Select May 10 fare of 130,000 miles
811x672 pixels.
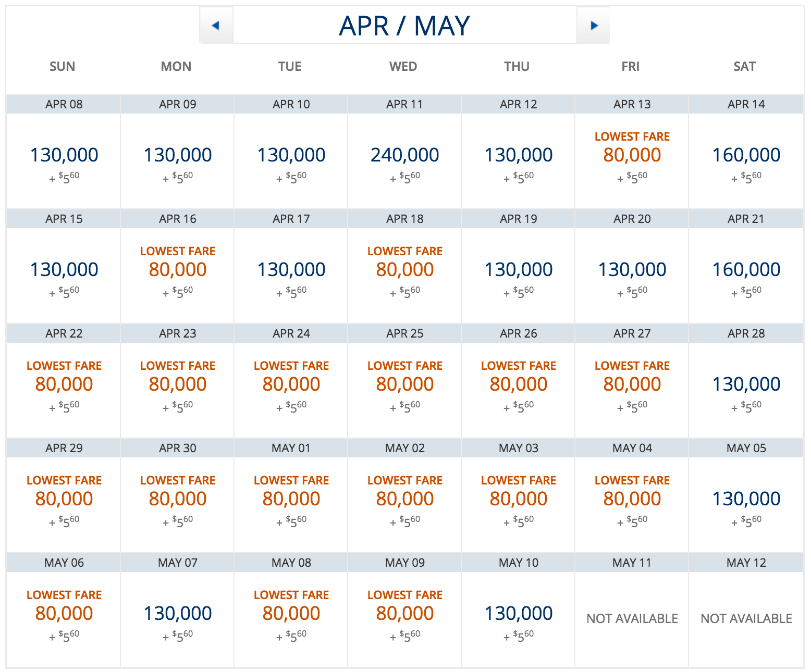click(518, 614)
